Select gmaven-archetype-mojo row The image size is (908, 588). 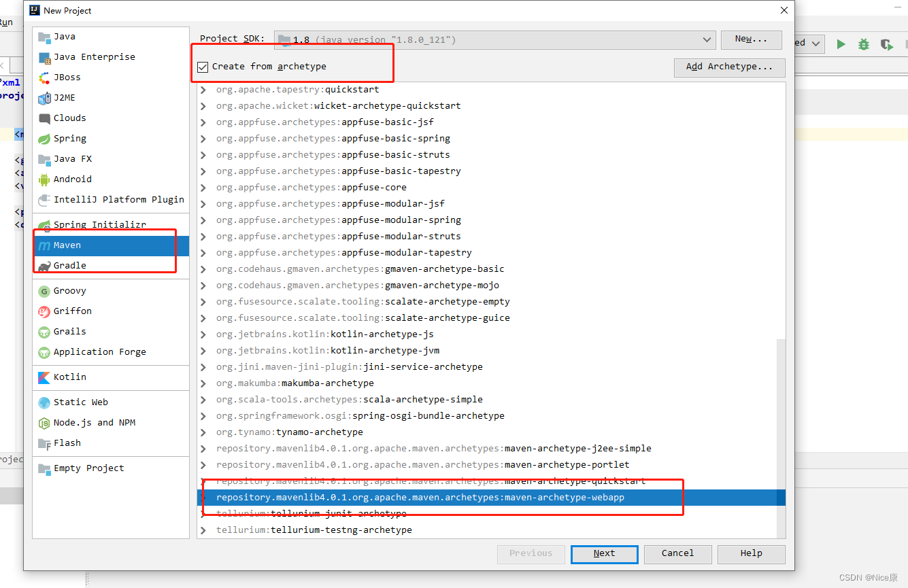487,286
